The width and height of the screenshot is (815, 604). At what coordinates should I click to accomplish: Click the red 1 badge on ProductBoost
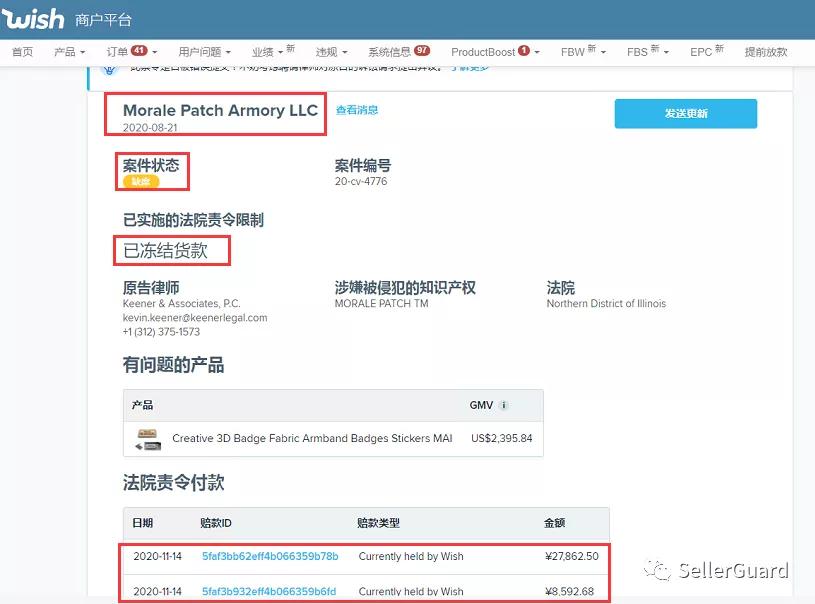pyautogui.click(x=524, y=50)
